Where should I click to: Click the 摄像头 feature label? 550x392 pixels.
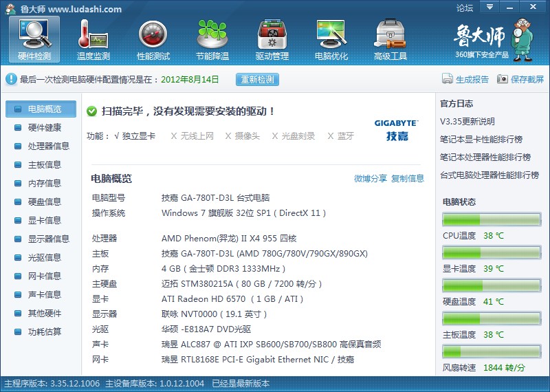click(x=247, y=135)
